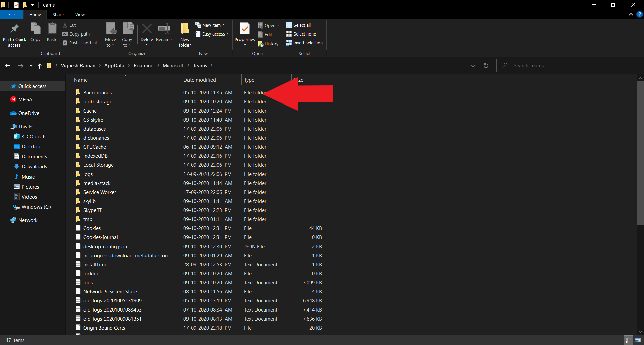Open the Help question mark icon

[639, 14]
